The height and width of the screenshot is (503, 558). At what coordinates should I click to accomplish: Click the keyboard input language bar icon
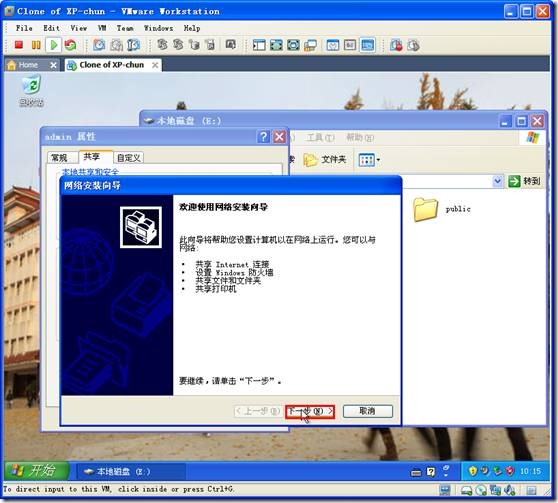(416, 473)
